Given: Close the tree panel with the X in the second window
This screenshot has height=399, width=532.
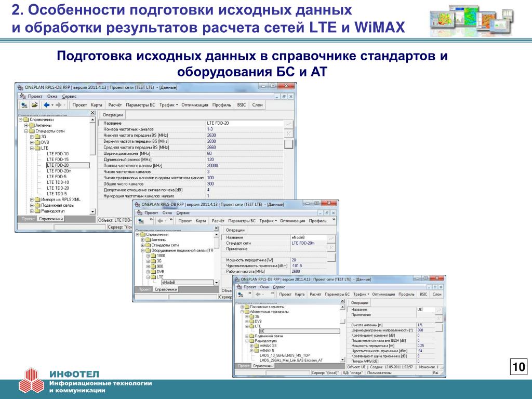Looking at the screenshot, I should [217, 229].
